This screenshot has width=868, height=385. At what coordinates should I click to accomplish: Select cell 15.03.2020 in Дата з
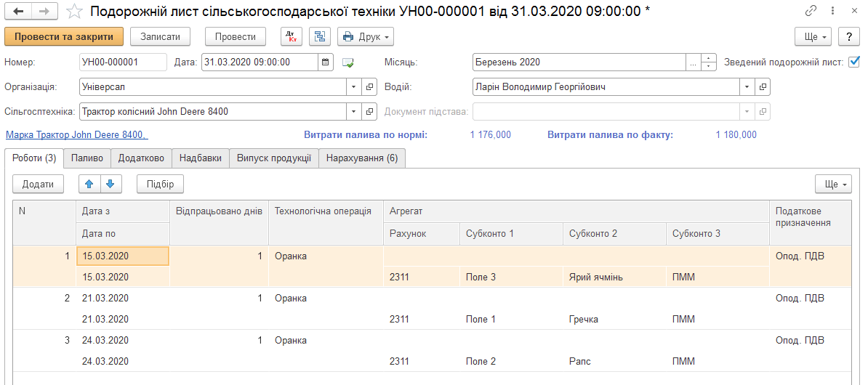pos(122,256)
